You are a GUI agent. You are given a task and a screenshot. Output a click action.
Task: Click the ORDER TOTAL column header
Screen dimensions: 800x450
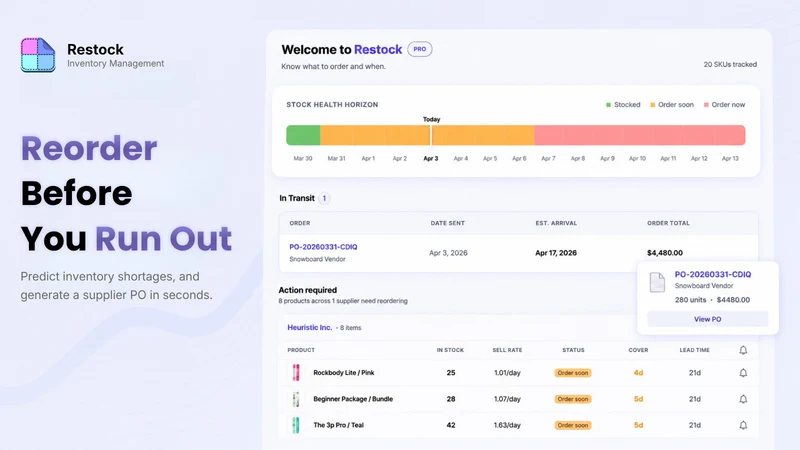pos(668,223)
